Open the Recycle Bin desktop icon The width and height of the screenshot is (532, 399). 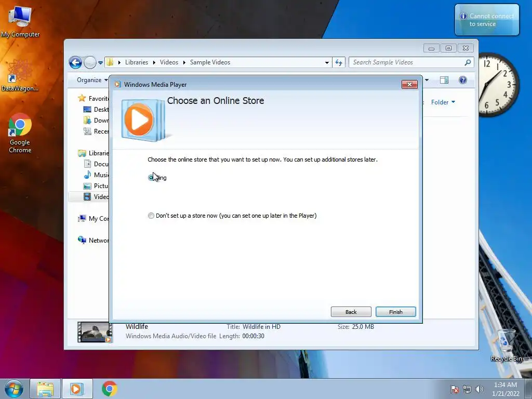(506, 345)
